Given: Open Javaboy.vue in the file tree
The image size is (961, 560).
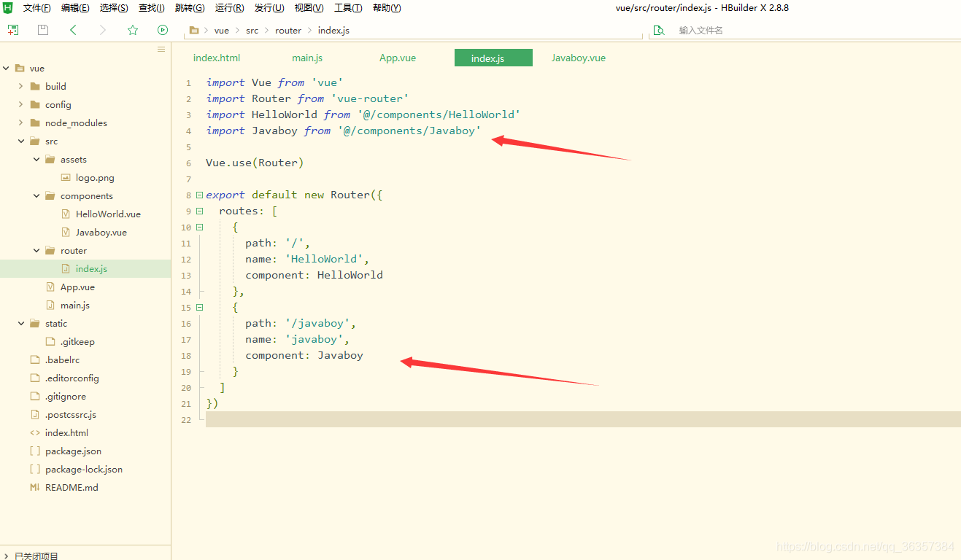Looking at the screenshot, I should coord(101,232).
